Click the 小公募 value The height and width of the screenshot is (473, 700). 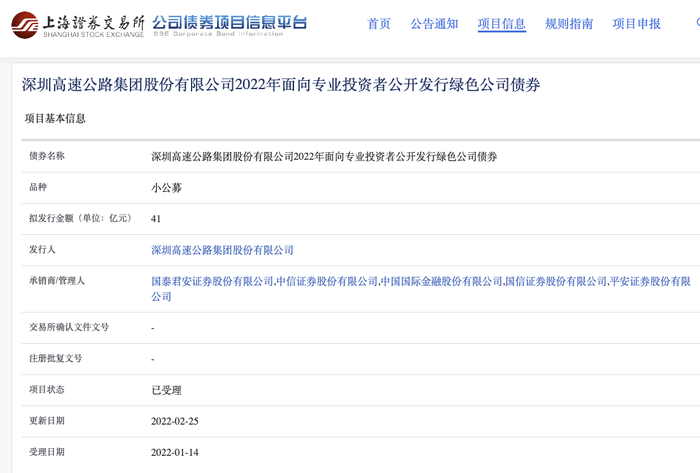(167, 188)
